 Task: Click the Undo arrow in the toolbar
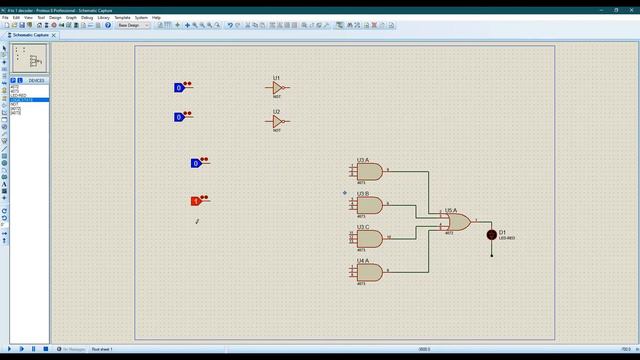(230, 25)
